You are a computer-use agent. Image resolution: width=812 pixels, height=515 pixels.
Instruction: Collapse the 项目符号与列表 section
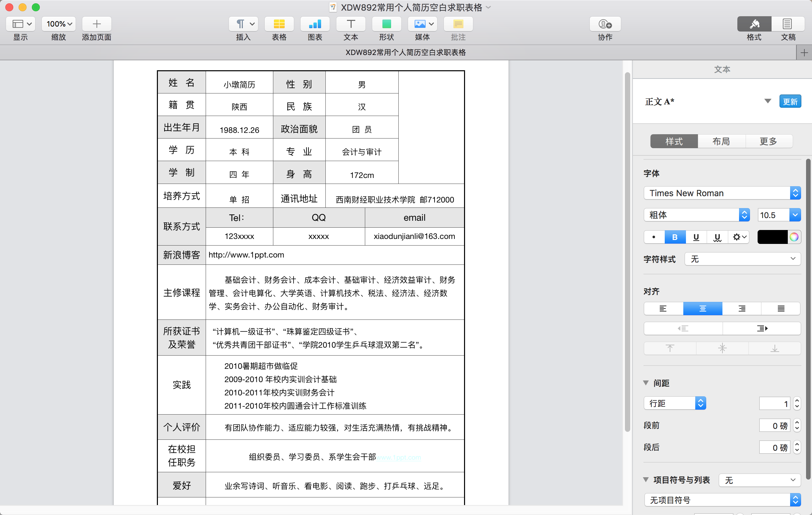646,480
